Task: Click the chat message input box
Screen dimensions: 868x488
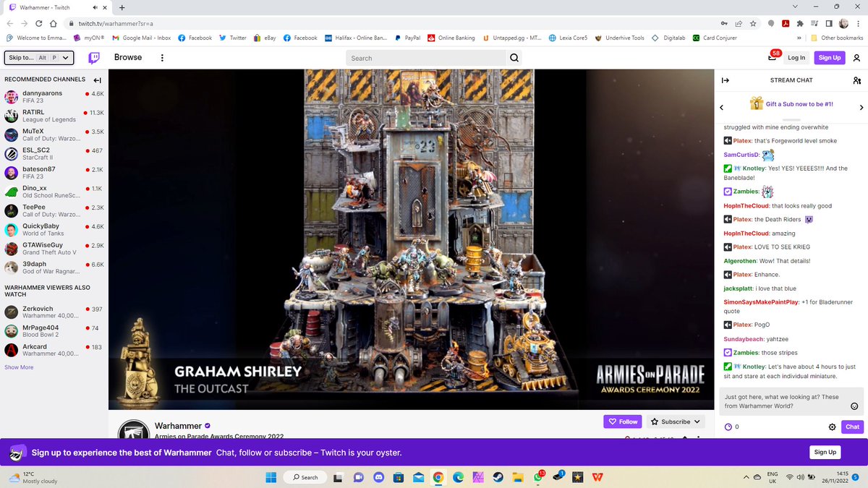Action: tap(791, 401)
